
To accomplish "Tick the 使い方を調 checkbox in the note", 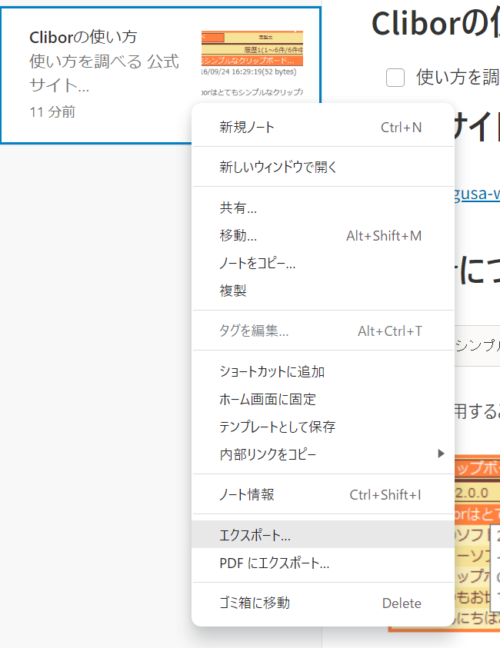I will 395,78.
